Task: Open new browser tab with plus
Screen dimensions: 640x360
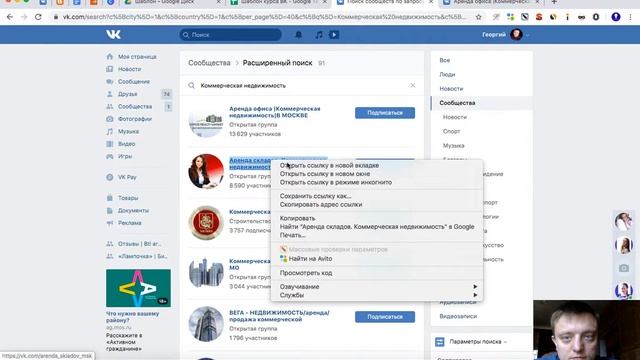Action: (554, 2)
